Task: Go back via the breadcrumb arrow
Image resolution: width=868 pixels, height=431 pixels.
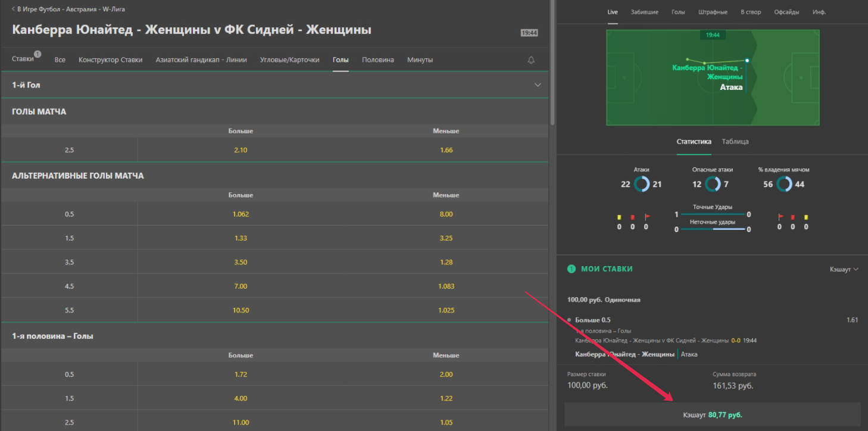Action: pos(14,10)
